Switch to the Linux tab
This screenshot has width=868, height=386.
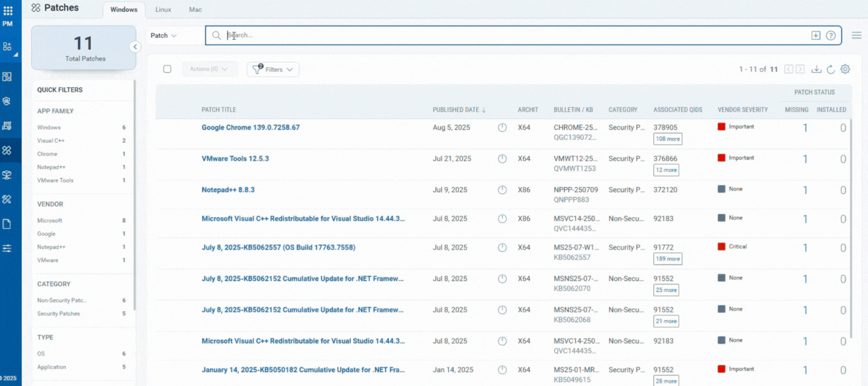click(x=163, y=10)
